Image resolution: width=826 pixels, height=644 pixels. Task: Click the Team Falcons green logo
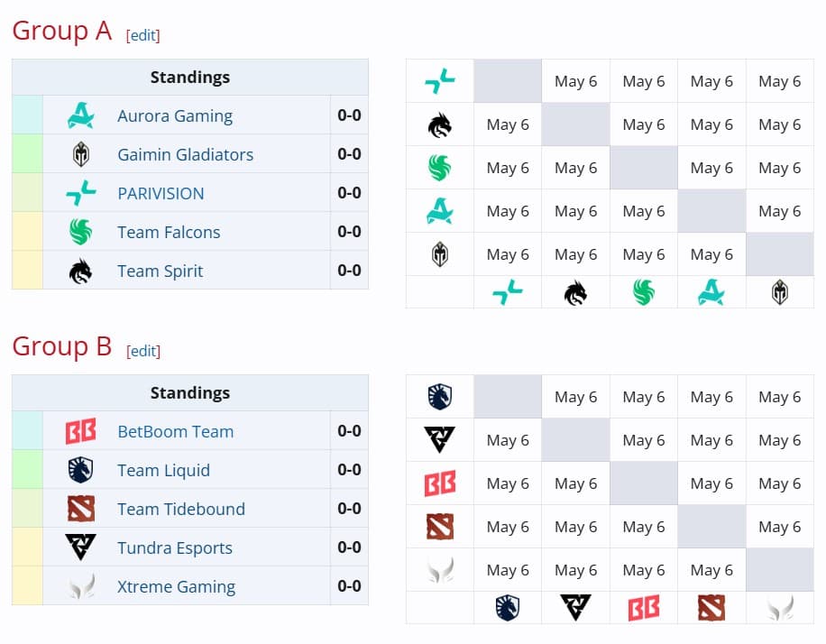click(80, 231)
